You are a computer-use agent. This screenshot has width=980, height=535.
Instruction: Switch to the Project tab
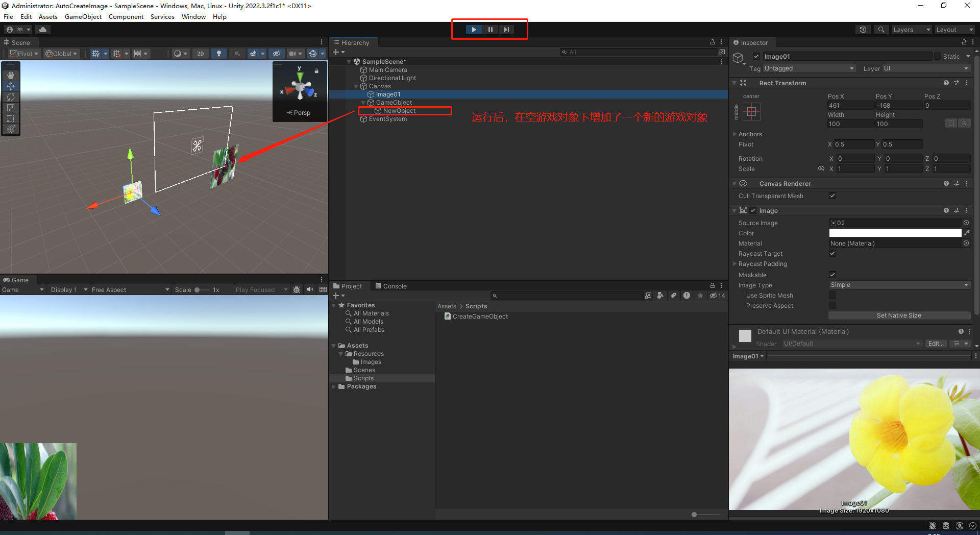pos(348,286)
